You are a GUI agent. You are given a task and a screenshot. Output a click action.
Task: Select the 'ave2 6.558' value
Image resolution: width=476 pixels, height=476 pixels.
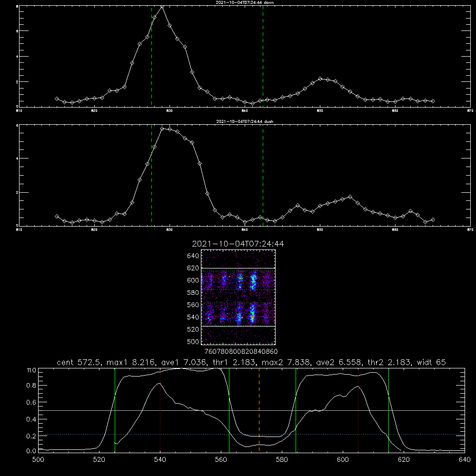click(338, 362)
